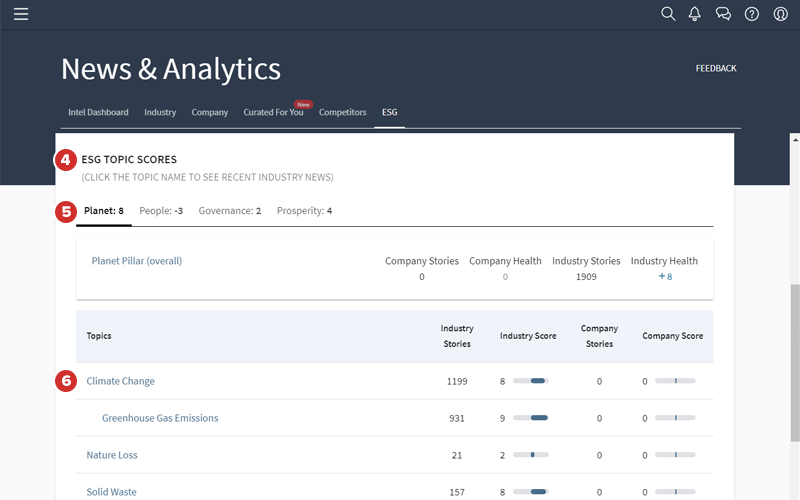The image size is (800, 500).
Task: Open the Climate Change topic link
Action: tap(121, 381)
